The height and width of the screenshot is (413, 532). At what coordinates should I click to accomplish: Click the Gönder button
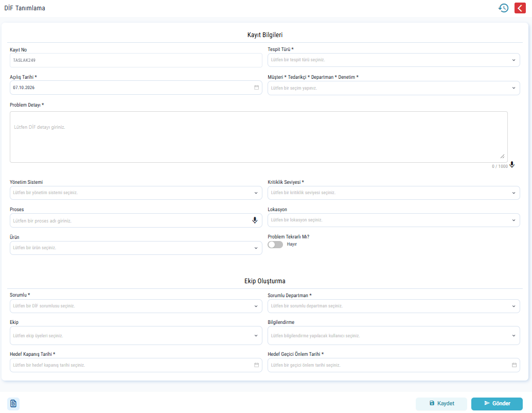[x=497, y=404]
